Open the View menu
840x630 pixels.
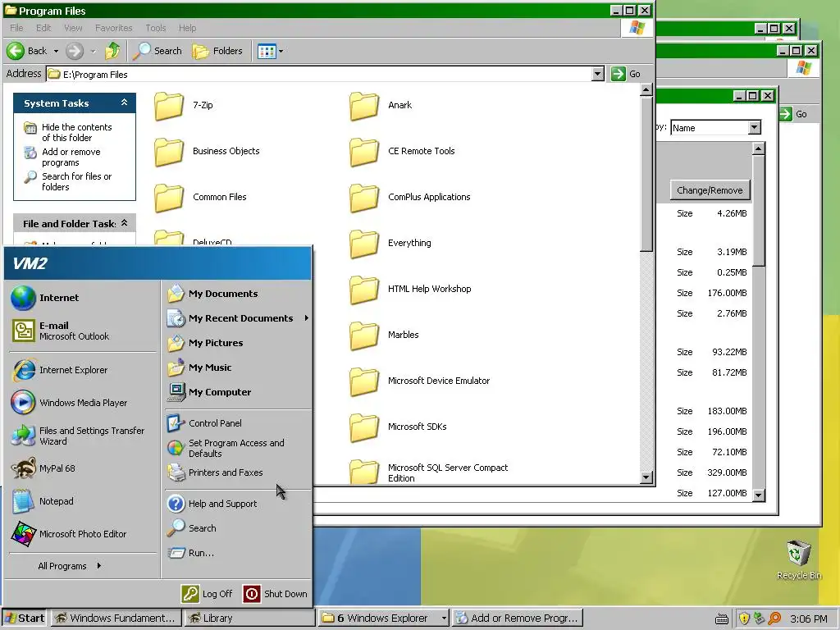click(73, 28)
